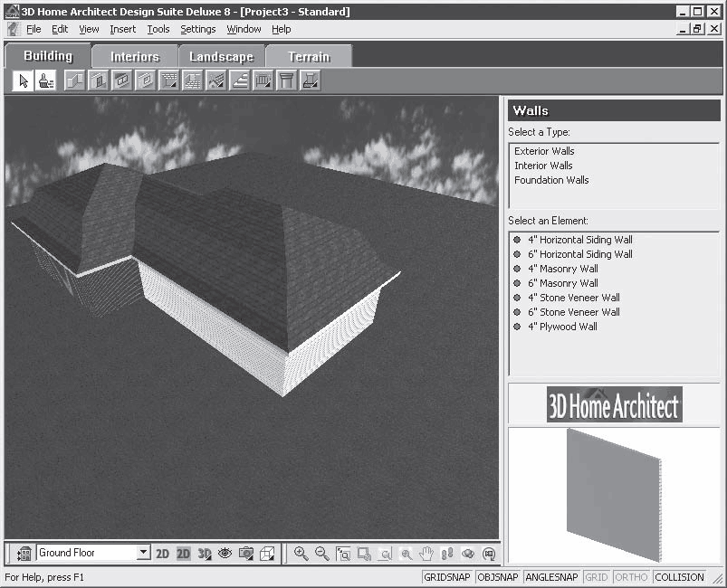Image resolution: width=727 pixels, height=588 pixels.
Task: Select the arrow selection tool
Action: [x=24, y=81]
